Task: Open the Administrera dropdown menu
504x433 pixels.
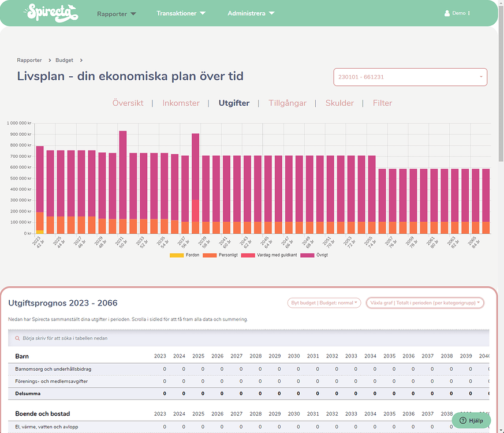Action: click(x=251, y=13)
